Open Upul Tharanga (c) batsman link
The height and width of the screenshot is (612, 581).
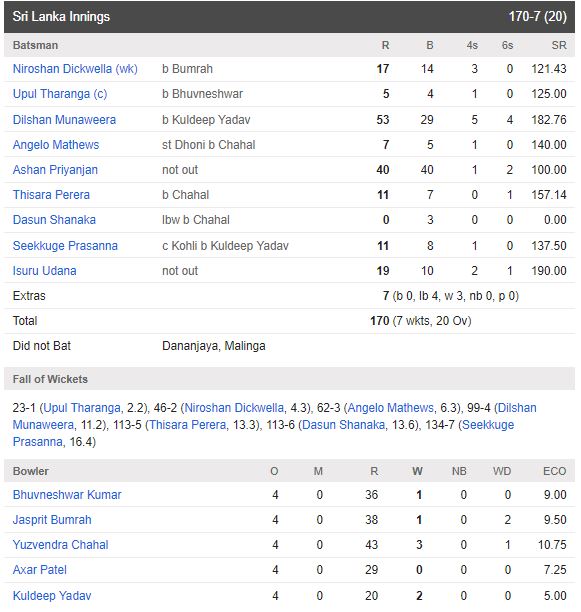point(60,94)
